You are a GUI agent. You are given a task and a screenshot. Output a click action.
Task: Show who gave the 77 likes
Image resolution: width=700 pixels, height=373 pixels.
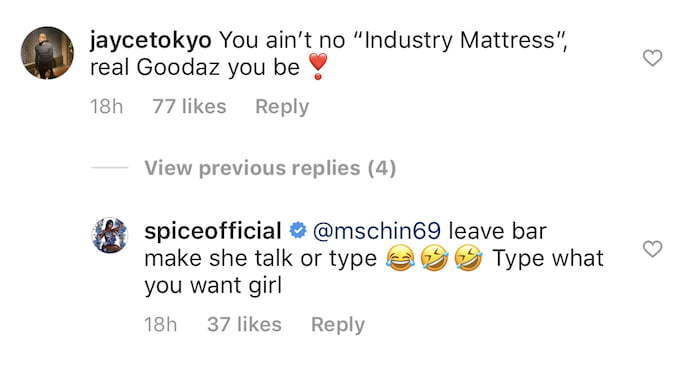pyautogui.click(x=189, y=107)
